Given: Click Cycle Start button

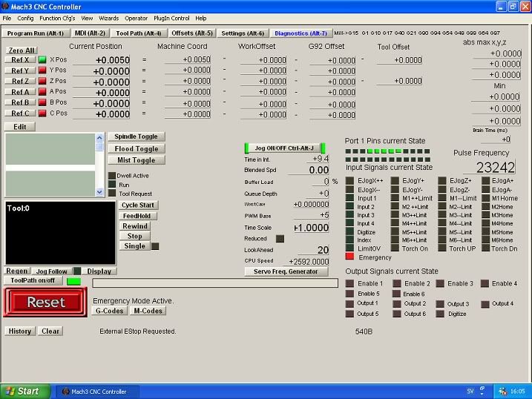Looking at the screenshot, I should tap(138, 205).
